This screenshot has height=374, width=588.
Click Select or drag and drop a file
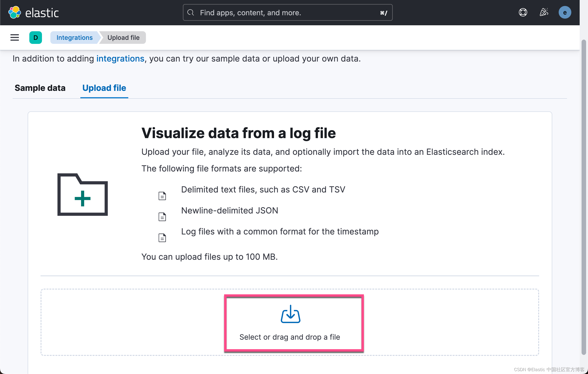290,337
